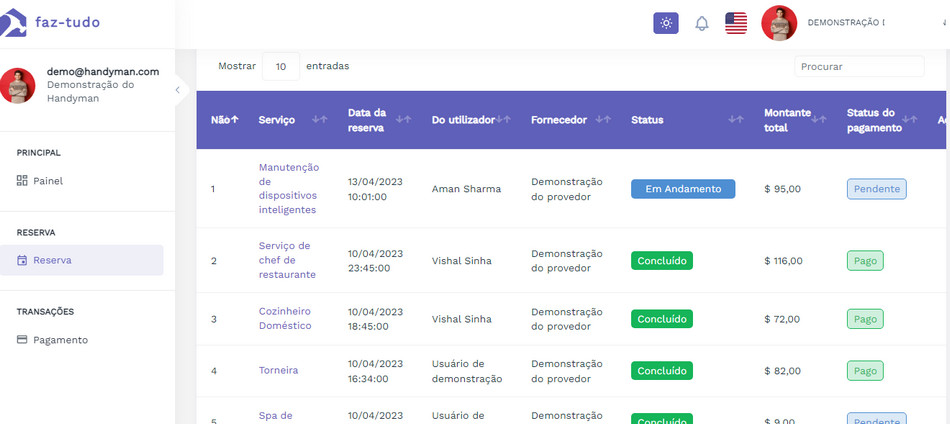Select the $ 72,00 amount cell
Image resolution: width=950 pixels, height=424 pixels.
pos(782,319)
